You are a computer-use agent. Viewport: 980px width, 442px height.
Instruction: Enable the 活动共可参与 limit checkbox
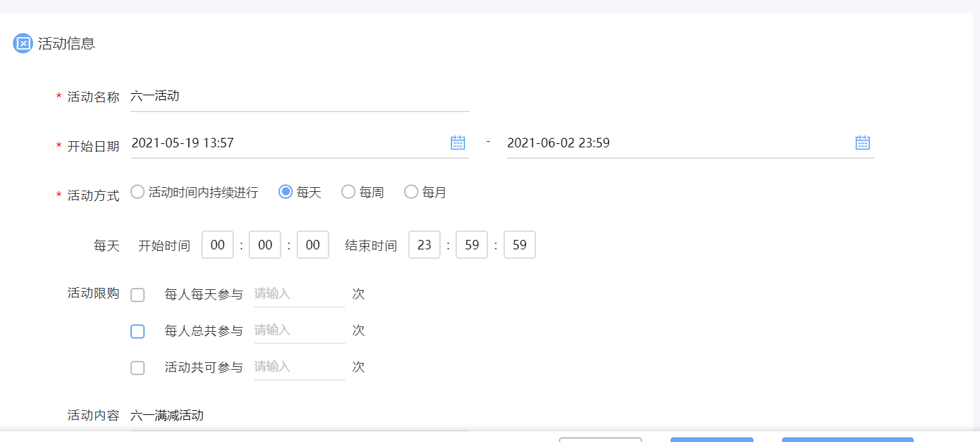[138, 368]
